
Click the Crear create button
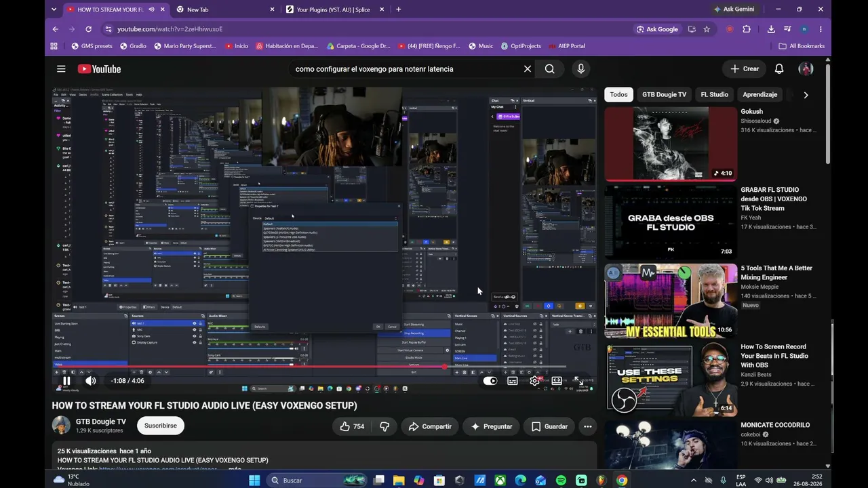(745, 69)
